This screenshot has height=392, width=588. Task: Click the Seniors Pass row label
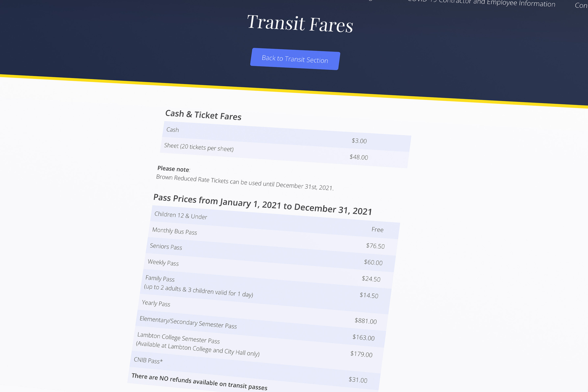tap(166, 246)
